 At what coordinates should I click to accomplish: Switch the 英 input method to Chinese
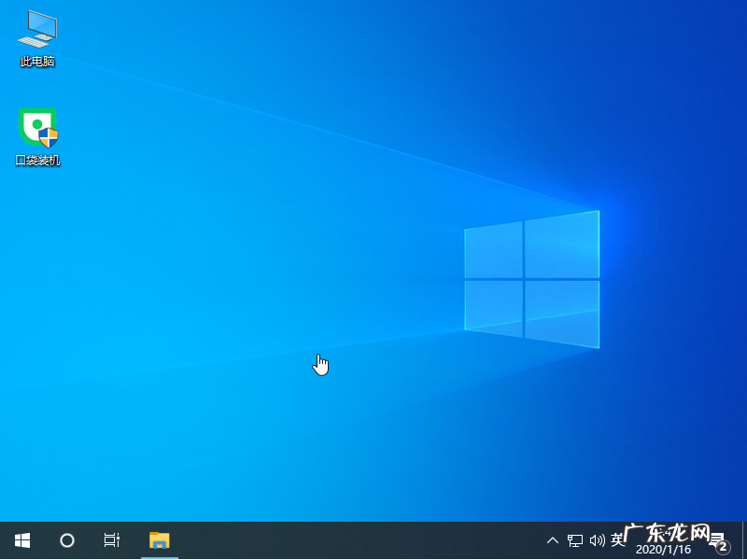pyautogui.click(x=617, y=540)
